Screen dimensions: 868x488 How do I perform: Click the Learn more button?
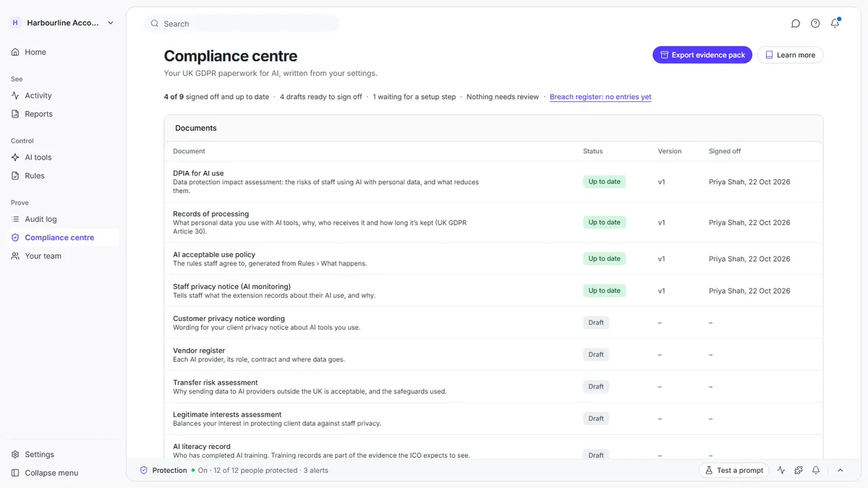pyautogui.click(x=790, y=55)
